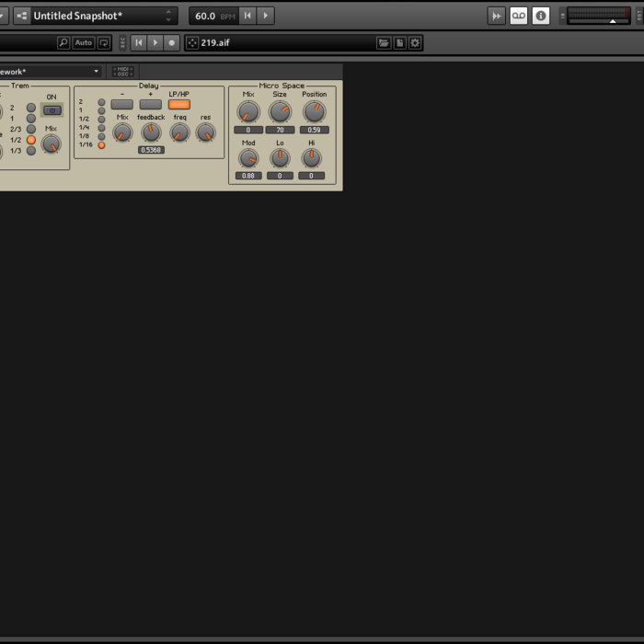644x644 pixels.
Task: Select the Trem 2/3 rate radio
Action: pyautogui.click(x=31, y=129)
